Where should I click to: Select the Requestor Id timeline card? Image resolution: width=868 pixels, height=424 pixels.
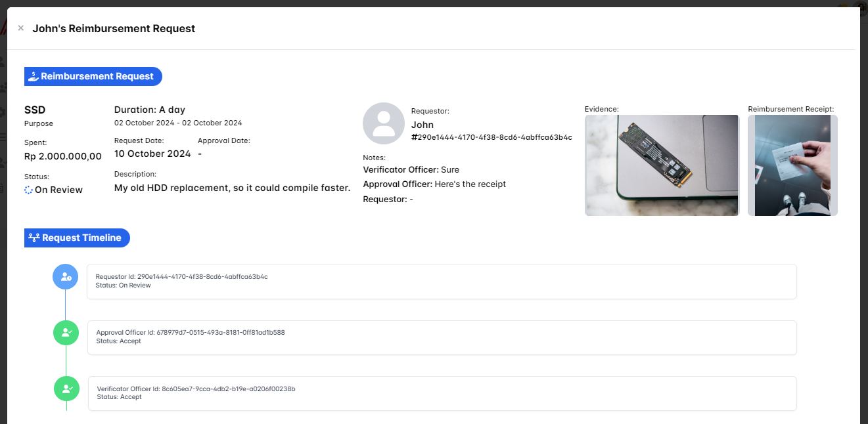442,282
